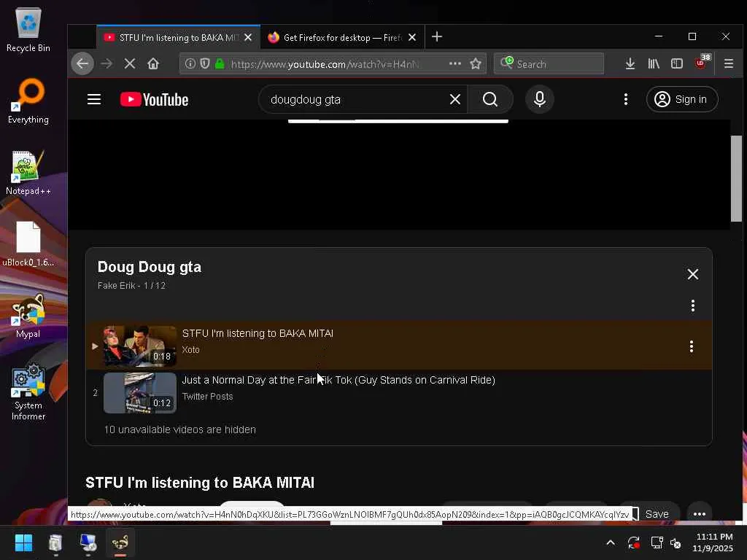Select Just a Normal Day at the Fair title

point(338,380)
